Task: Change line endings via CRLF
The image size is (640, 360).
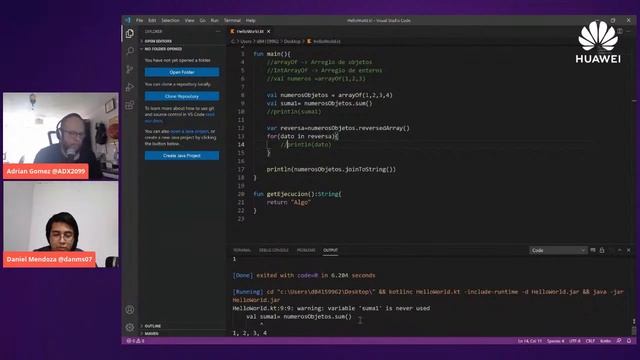Action: click(x=590, y=341)
